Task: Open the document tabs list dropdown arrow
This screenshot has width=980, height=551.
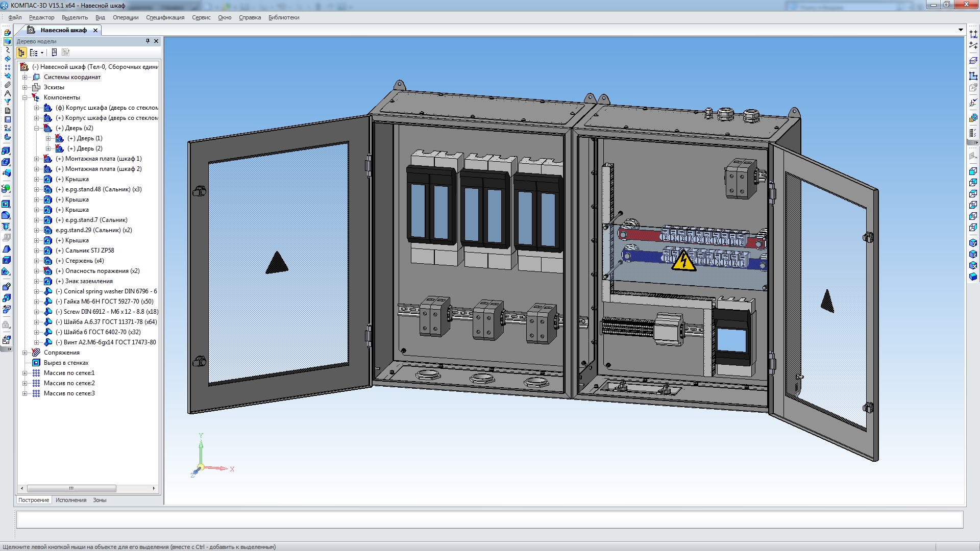Action: pyautogui.click(x=961, y=30)
